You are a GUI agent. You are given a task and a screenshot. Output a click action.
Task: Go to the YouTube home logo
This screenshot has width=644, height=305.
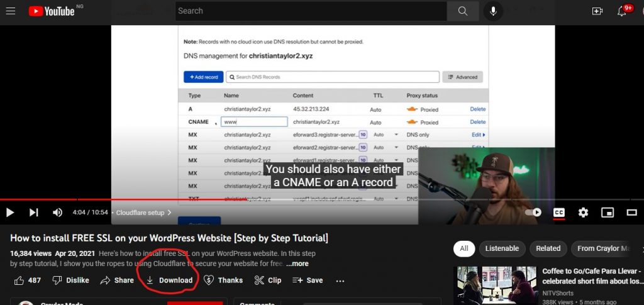(52, 11)
